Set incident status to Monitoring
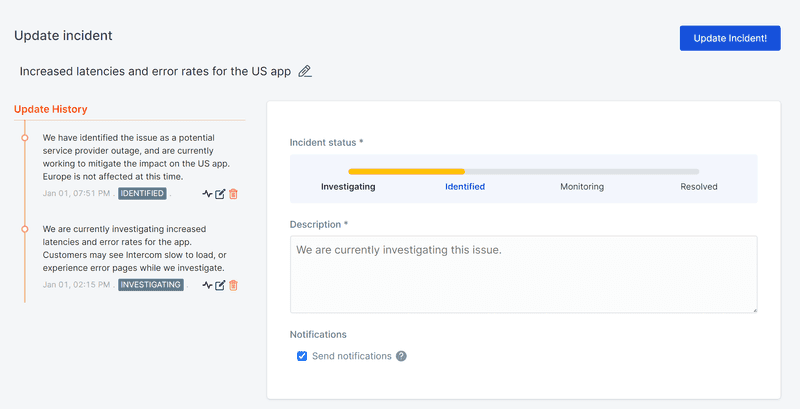This screenshot has width=800, height=409. click(582, 187)
